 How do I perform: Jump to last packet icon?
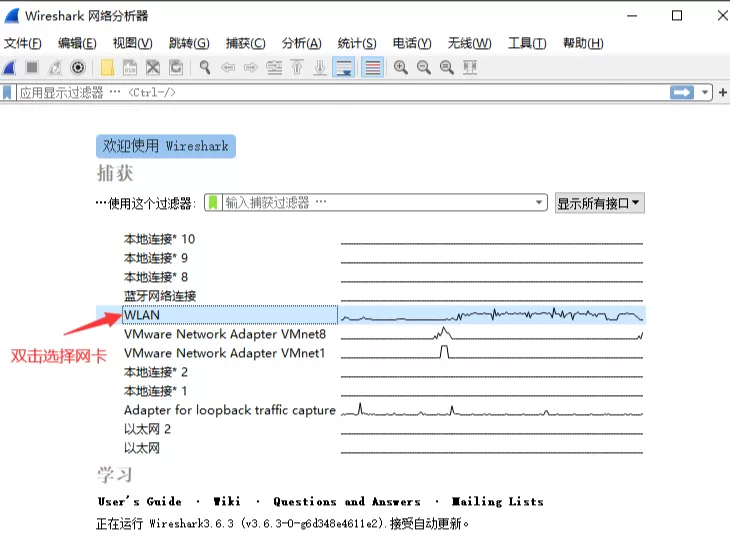(320, 68)
